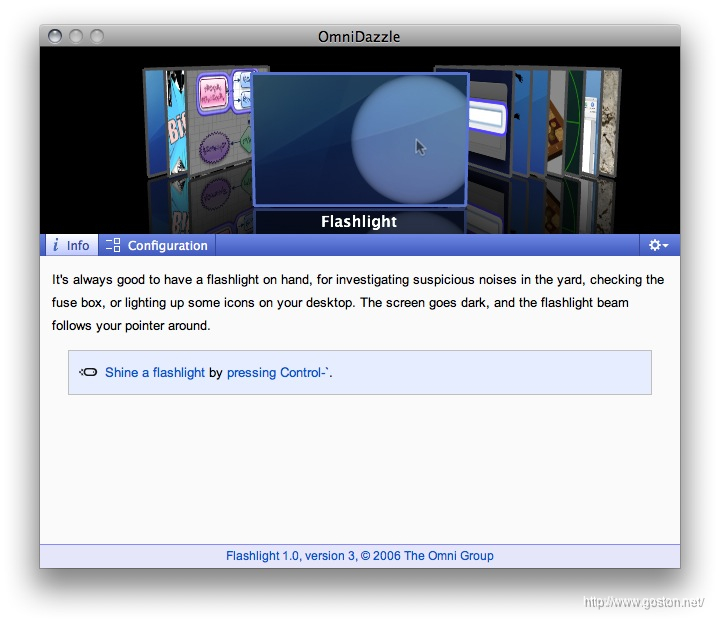This screenshot has height=623, width=720.
Task: Click the italic 'i' icon on Info tab
Action: [x=56, y=245]
